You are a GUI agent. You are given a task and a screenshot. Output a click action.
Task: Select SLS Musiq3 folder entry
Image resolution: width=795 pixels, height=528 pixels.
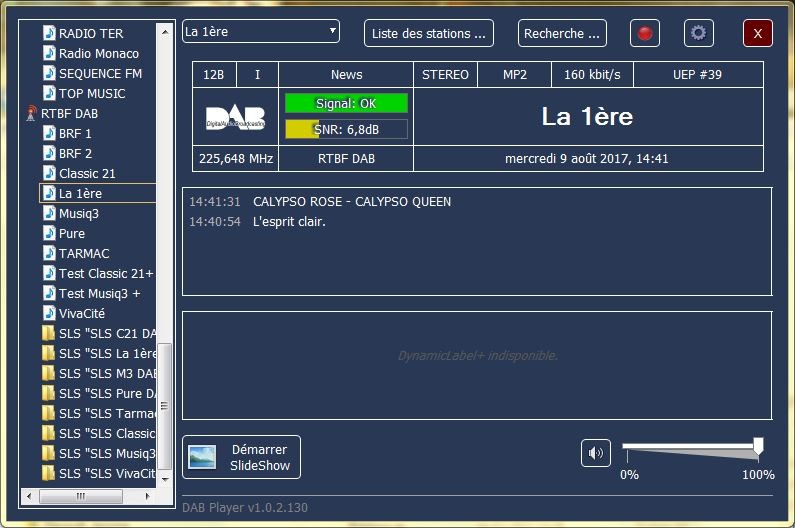click(107, 453)
